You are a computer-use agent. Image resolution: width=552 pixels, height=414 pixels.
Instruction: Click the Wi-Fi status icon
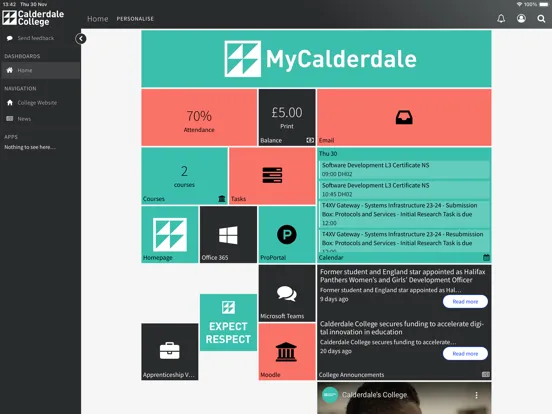click(x=519, y=4)
